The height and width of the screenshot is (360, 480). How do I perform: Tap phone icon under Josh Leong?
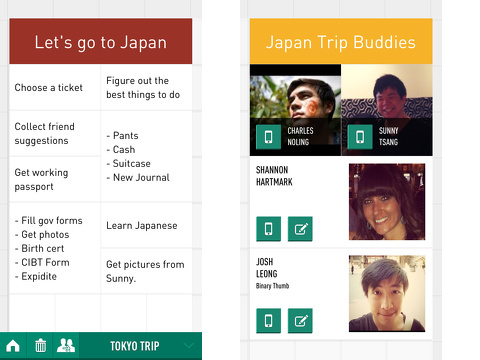coord(268,321)
